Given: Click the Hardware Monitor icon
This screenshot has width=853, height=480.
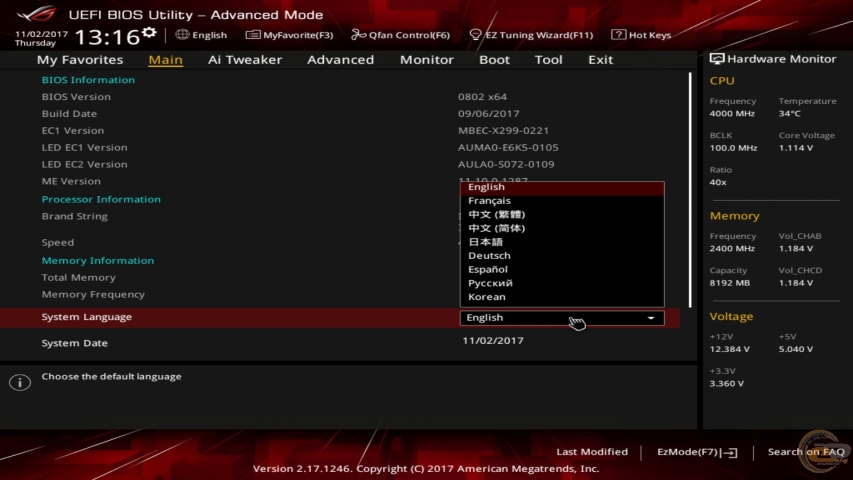Looking at the screenshot, I should point(716,59).
